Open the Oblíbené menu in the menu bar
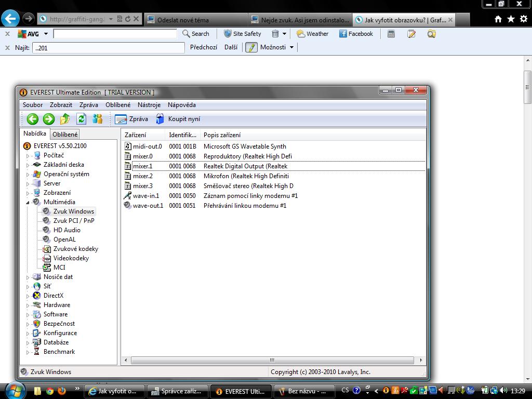The height and width of the screenshot is (399, 532). click(x=118, y=105)
